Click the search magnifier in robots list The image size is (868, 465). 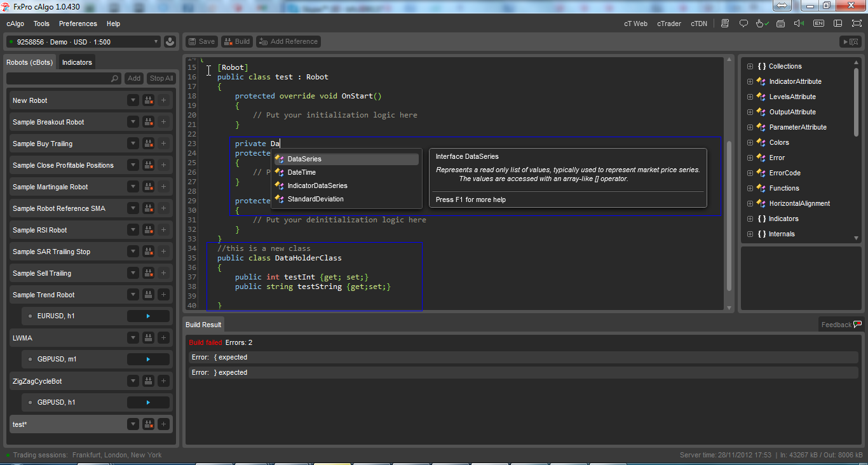coord(114,79)
